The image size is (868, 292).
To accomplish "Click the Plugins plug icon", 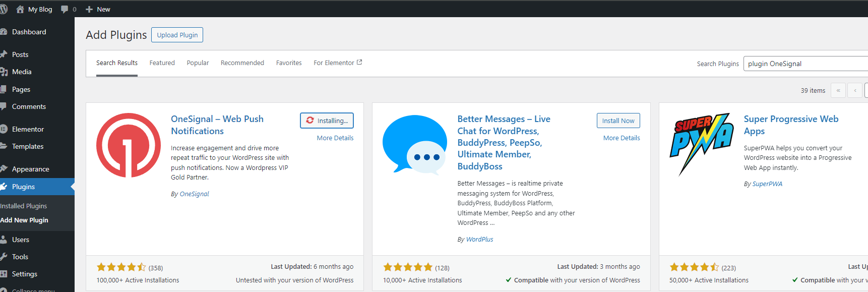I will tap(4, 187).
